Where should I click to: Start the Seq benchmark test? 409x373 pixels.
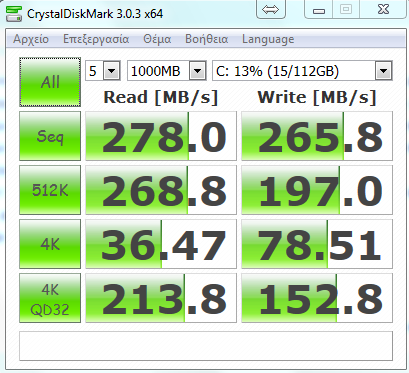coord(50,136)
